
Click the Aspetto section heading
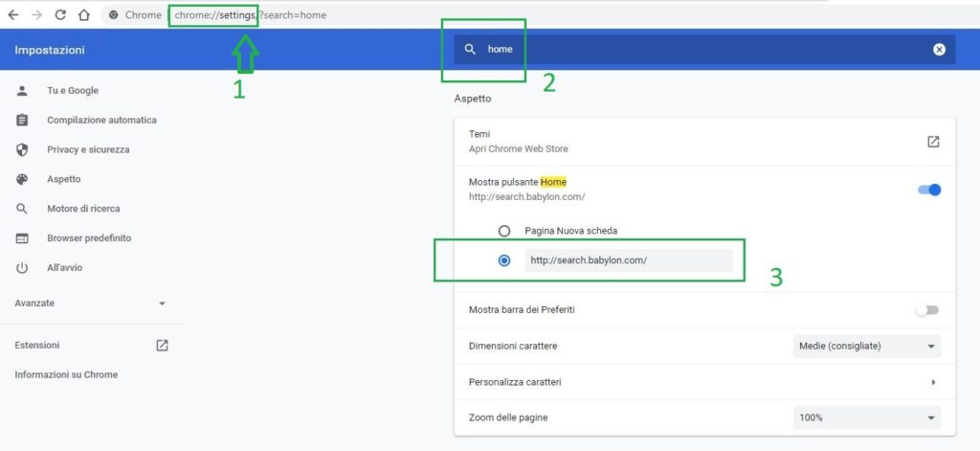click(x=473, y=99)
